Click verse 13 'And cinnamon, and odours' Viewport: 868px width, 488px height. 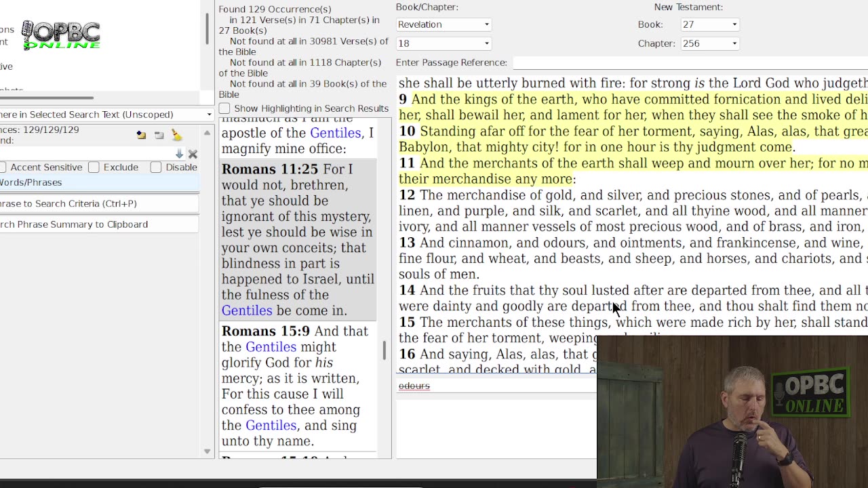click(633, 258)
